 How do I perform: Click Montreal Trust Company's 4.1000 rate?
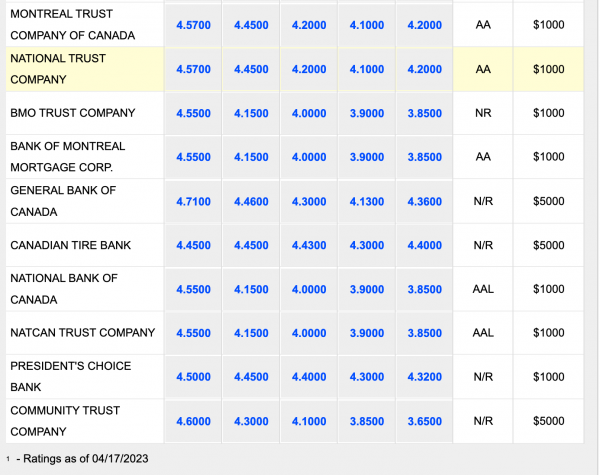click(x=366, y=26)
